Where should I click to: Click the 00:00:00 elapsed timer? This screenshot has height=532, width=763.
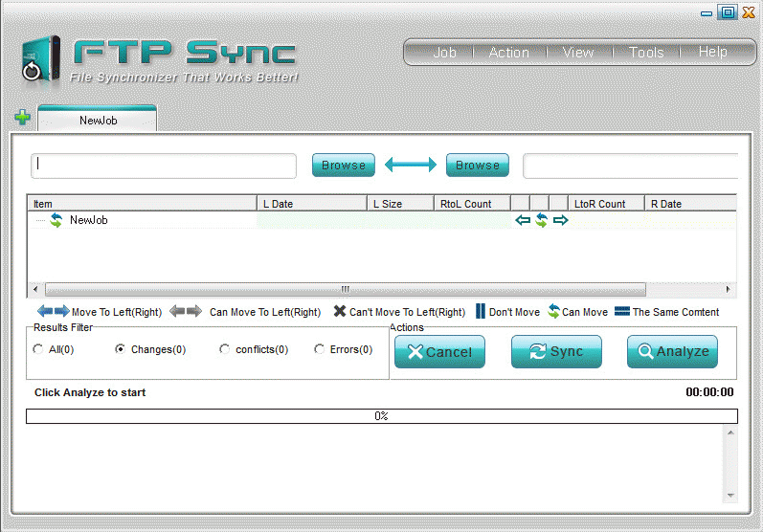(709, 392)
